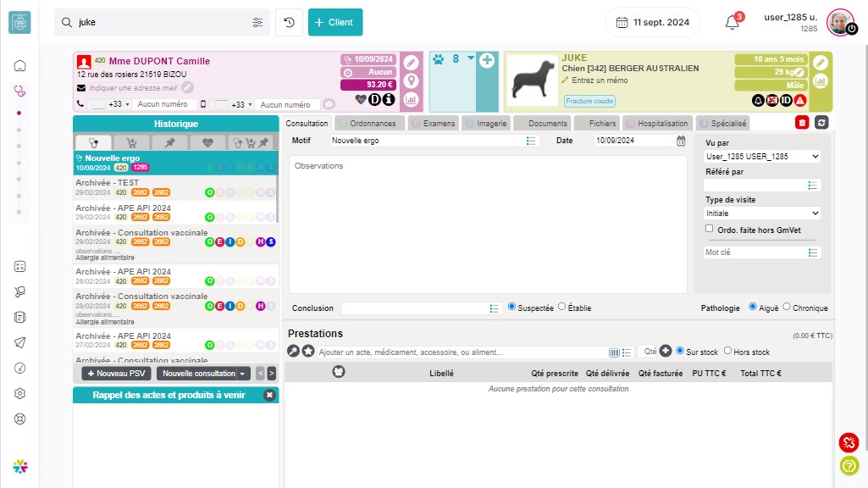The height and width of the screenshot is (488, 868).
Task: Select the 'Établie' conclusion radio button
Action: click(x=562, y=308)
